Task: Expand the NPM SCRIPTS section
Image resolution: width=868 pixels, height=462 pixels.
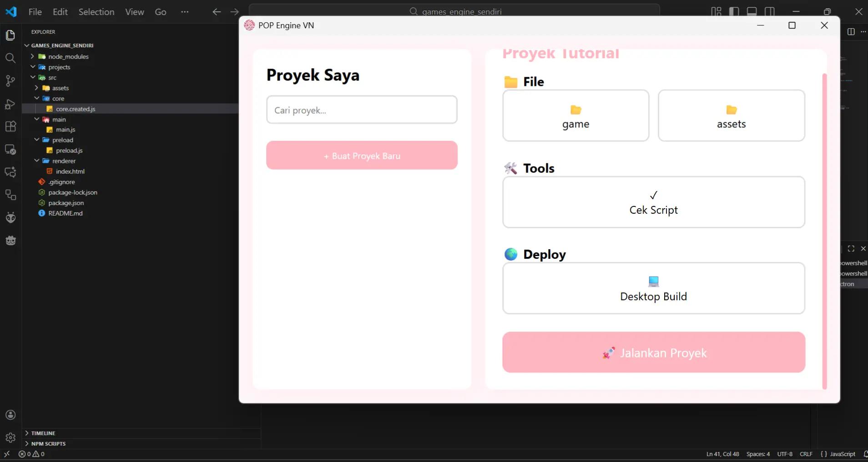Action: (48, 443)
